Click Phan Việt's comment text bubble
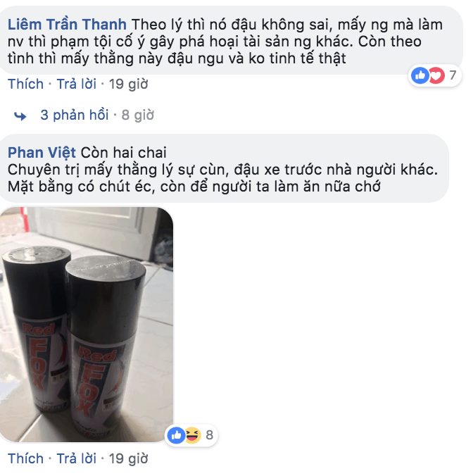This screenshot has height=476, width=466. tap(224, 168)
